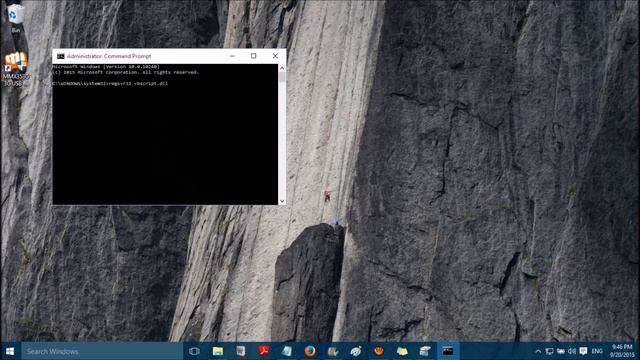
Task: Show hidden system tray icons
Action: click(x=538, y=351)
